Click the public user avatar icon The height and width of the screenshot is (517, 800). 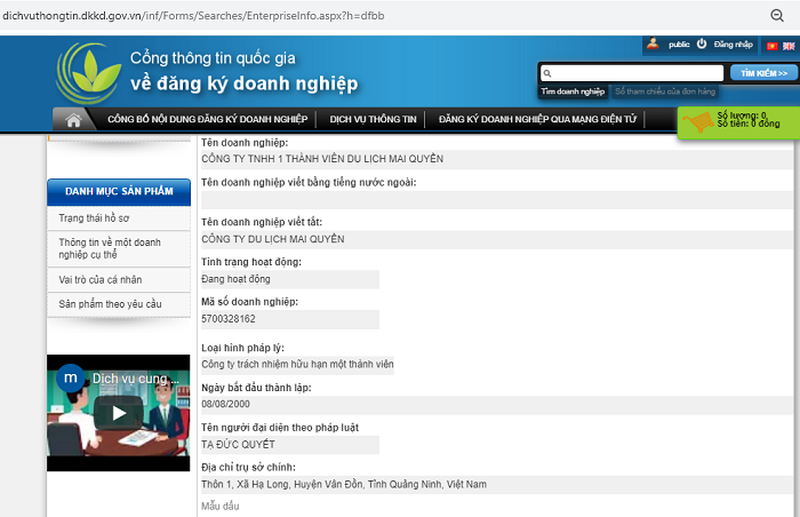tap(653, 44)
